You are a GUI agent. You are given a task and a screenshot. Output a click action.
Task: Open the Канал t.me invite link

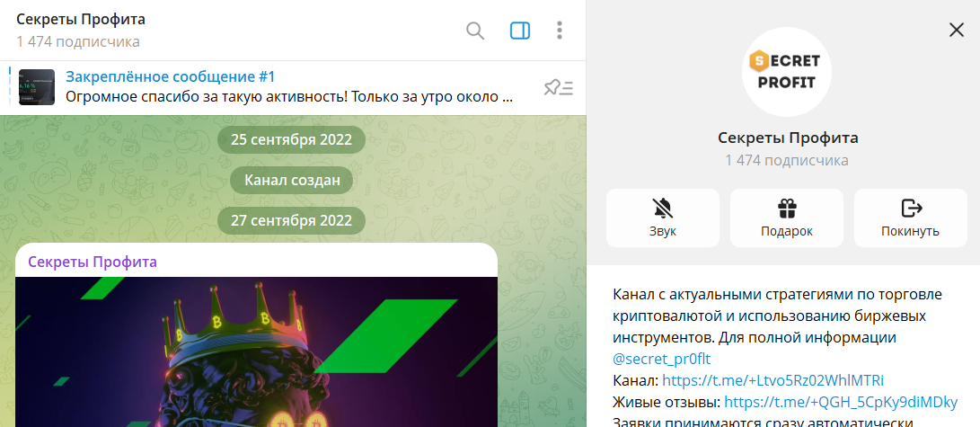click(x=773, y=379)
